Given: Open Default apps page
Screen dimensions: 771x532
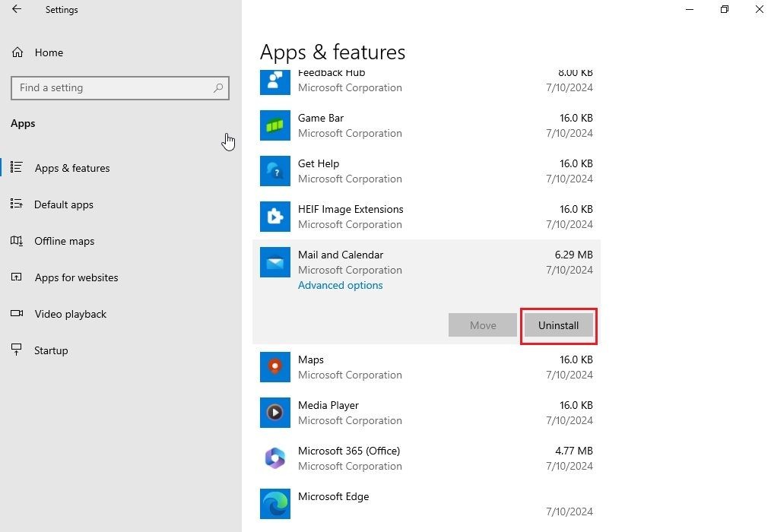Looking at the screenshot, I should point(63,204).
